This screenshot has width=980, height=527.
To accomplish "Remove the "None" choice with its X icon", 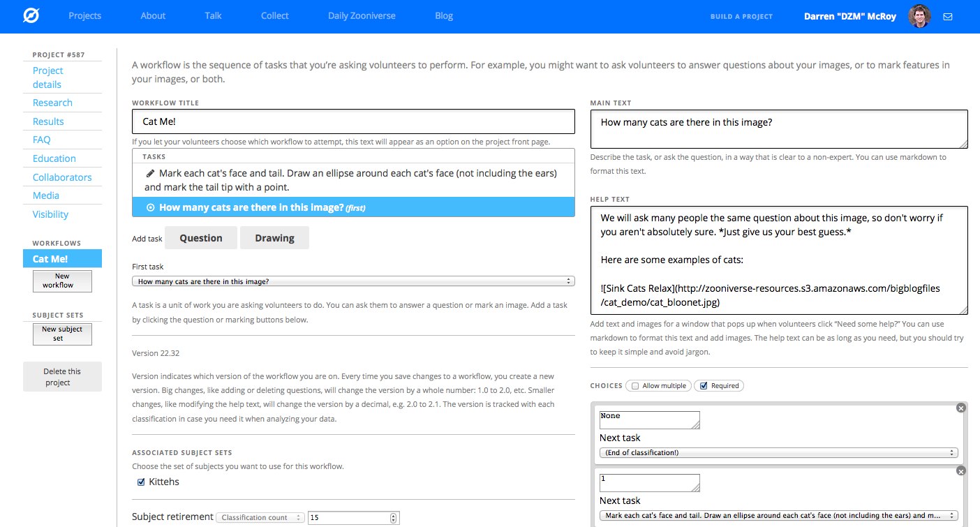I will 960,408.
